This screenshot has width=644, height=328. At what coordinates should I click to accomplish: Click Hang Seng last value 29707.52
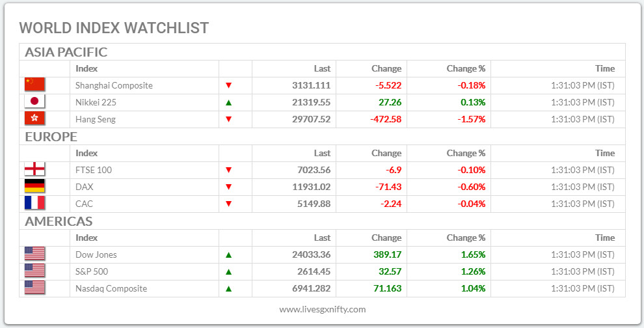(x=312, y=119)
